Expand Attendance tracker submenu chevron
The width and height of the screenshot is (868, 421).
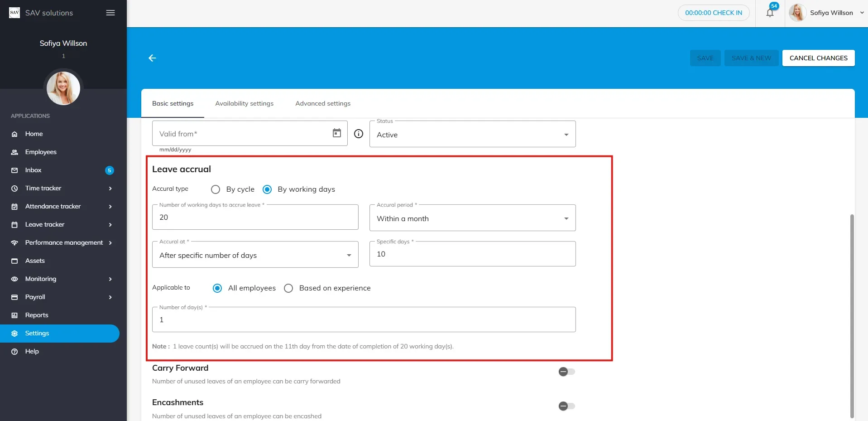pyautogui.click(x=110, y=207)
